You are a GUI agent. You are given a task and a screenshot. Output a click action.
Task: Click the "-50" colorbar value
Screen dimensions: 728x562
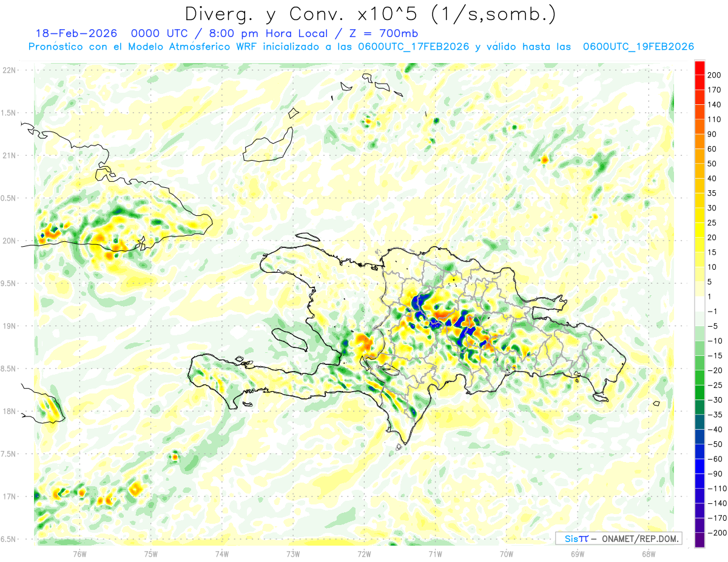715,444
